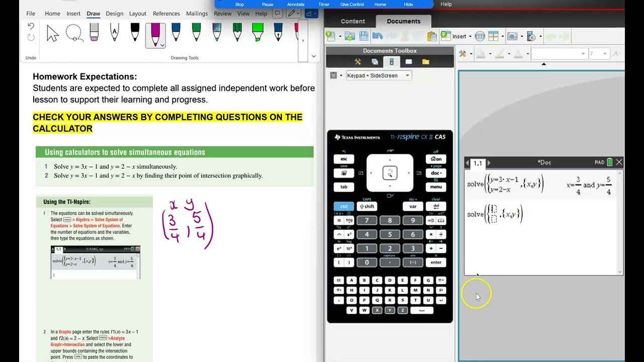This screenshot has height=362, width=644.
Task: Click the Paste clipboard icon in TI-Nspire
Action: coord(431,36)
